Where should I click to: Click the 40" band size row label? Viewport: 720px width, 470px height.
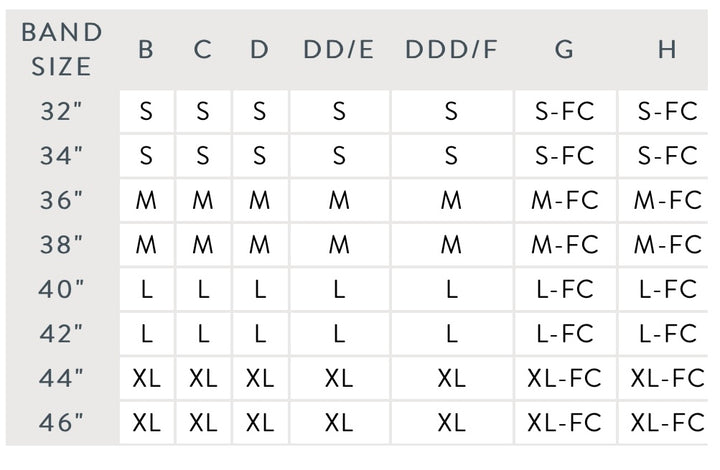(62, 289)
